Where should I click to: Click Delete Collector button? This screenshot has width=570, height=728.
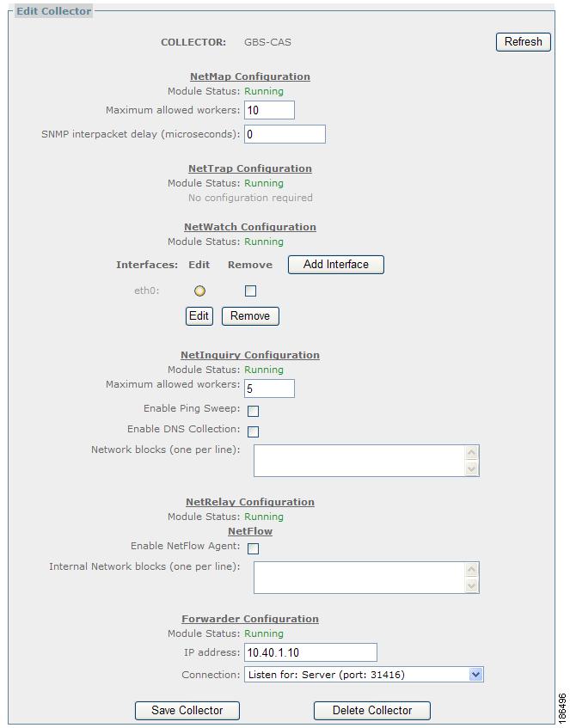[371, 710]
